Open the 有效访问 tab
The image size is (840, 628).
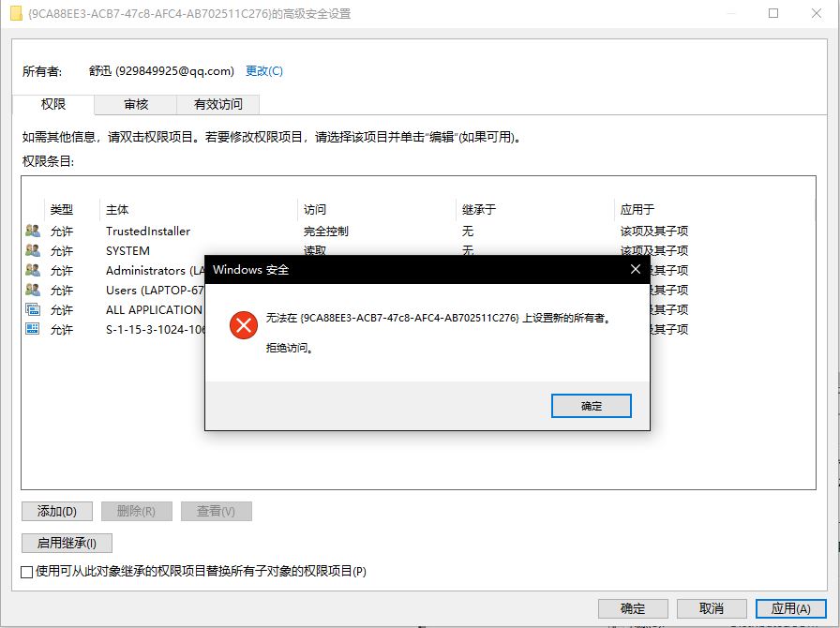218,104
